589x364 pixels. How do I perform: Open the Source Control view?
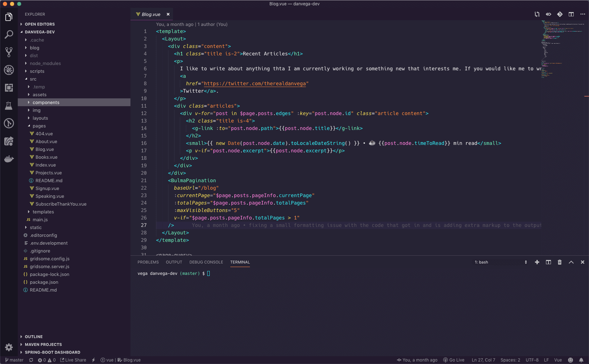(9, 52)
